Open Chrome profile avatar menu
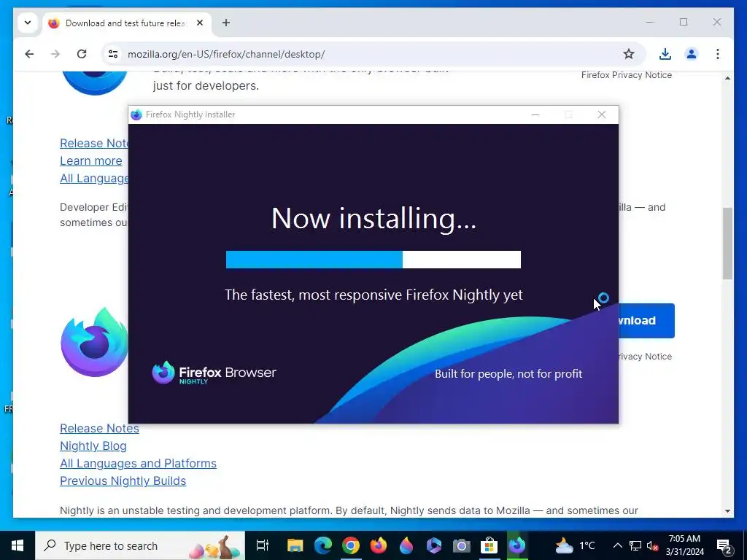Viewport: 747px width, 560px height. [692, 54]
